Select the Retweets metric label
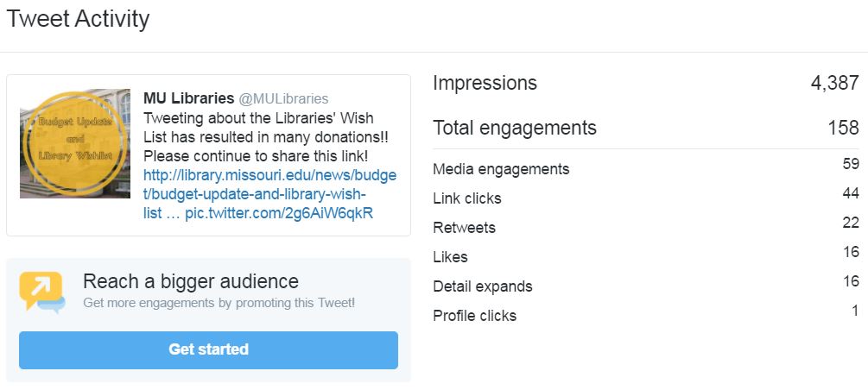 point(464,228)
